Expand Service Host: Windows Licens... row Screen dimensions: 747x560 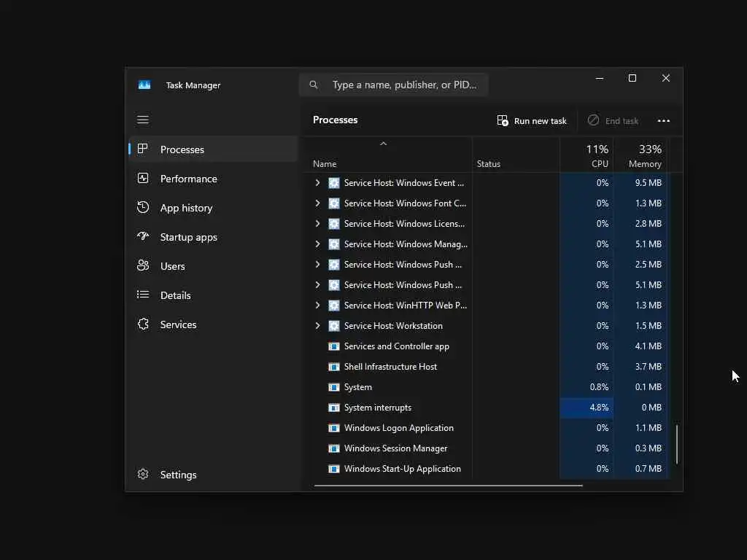[x=318, y=224]
